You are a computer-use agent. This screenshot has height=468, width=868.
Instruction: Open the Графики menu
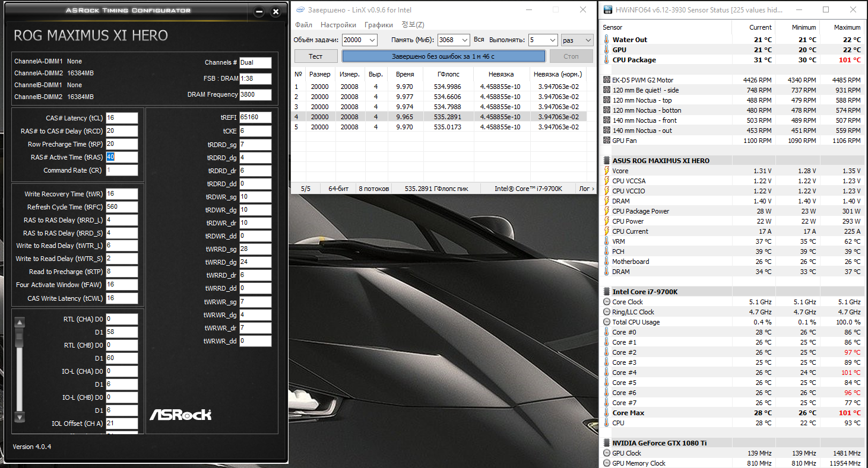pos(379,25)
